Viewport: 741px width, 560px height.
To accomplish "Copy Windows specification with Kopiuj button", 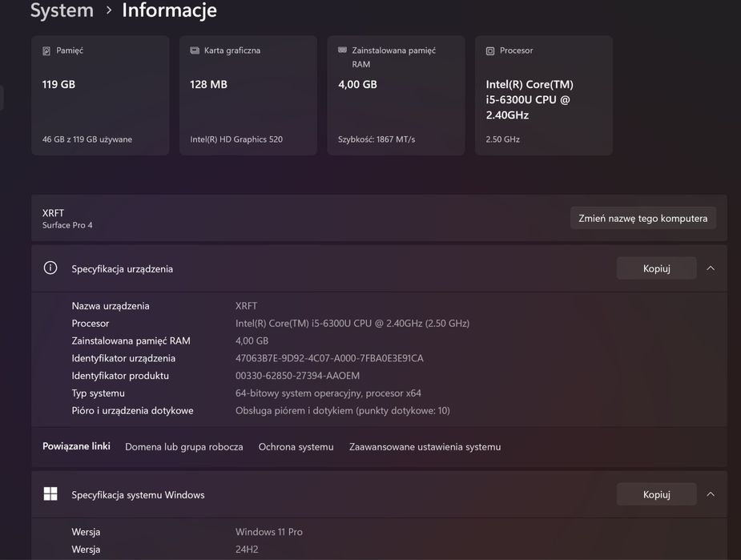I will coord(656,494).
